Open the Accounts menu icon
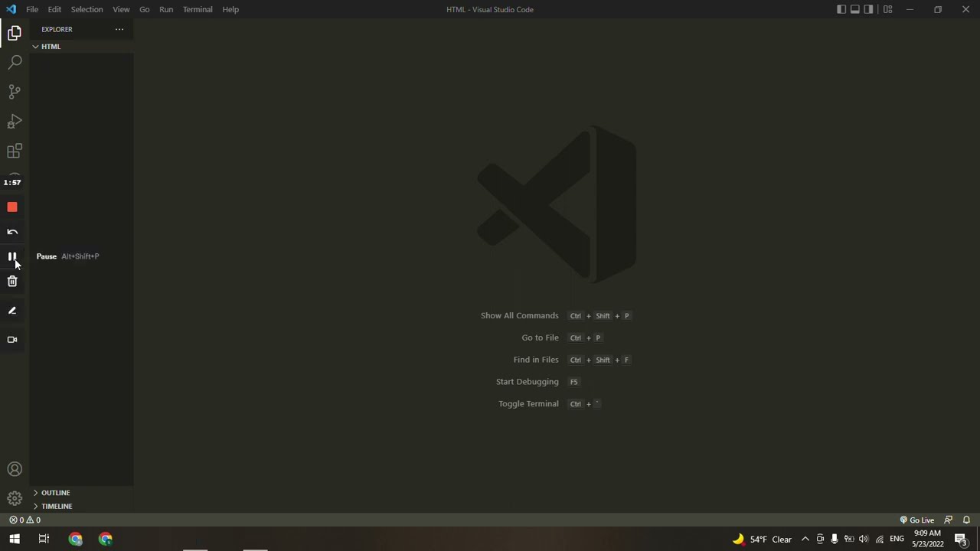980x551 pixels. click(x=15, y=469)
